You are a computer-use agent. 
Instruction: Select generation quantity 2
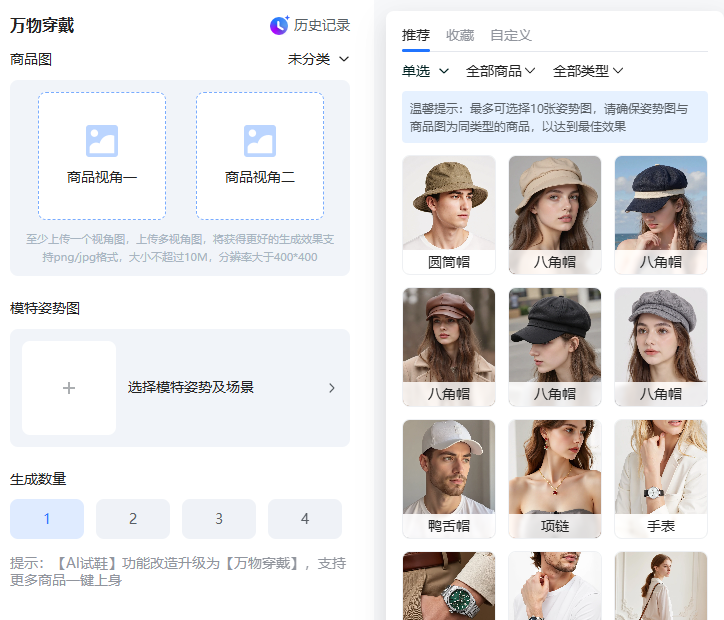tap(133, 519)
